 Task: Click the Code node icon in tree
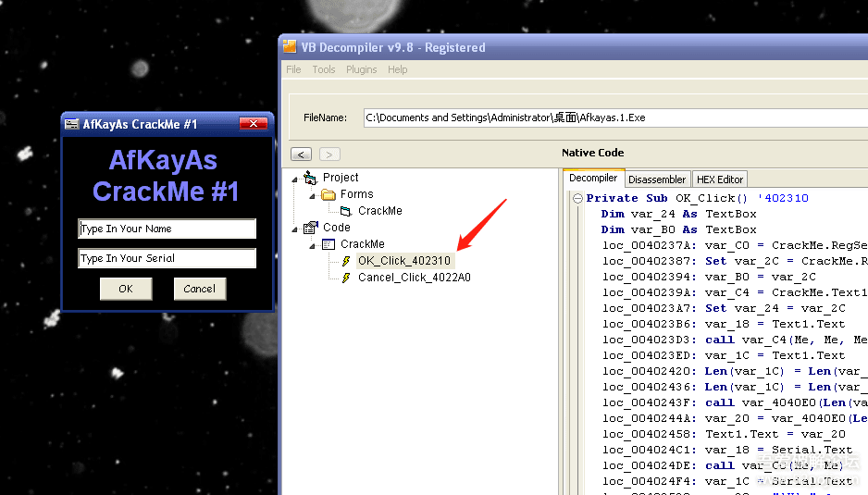[x=311, y=228]
